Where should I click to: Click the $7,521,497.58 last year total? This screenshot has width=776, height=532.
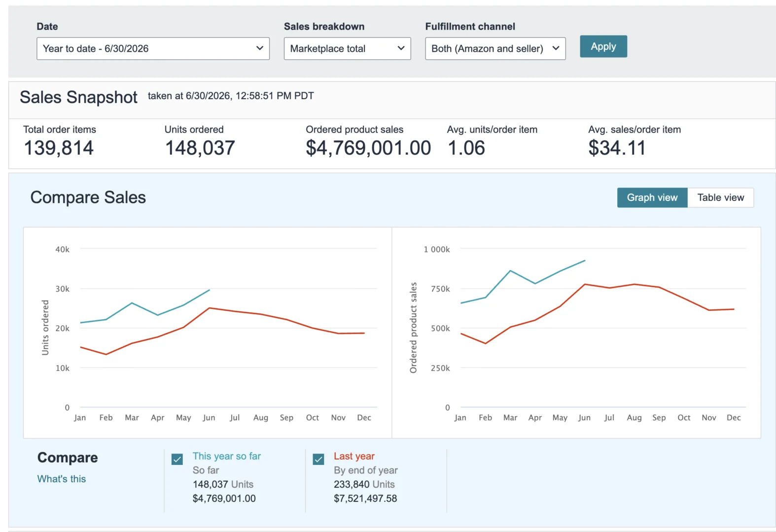coord(365,499)
